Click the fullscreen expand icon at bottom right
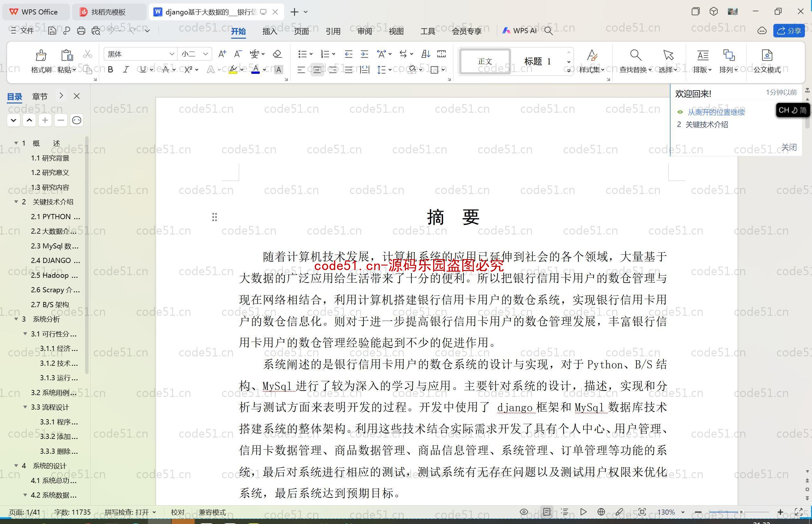 pyautogui.click(x=798, y=512)
